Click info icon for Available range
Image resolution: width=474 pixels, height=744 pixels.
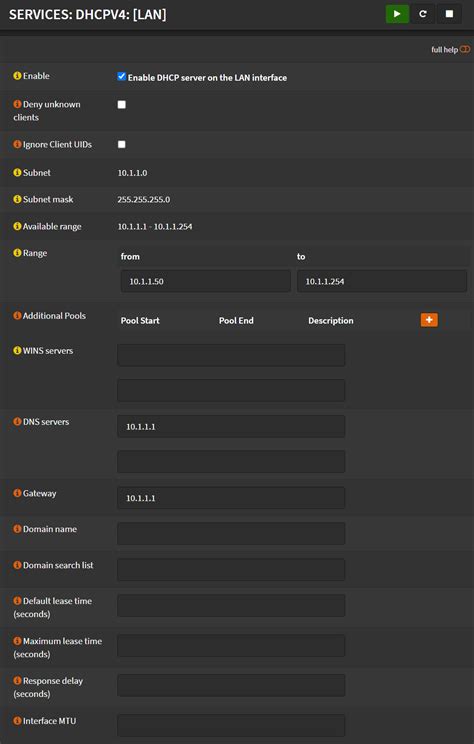click(17, 226)
